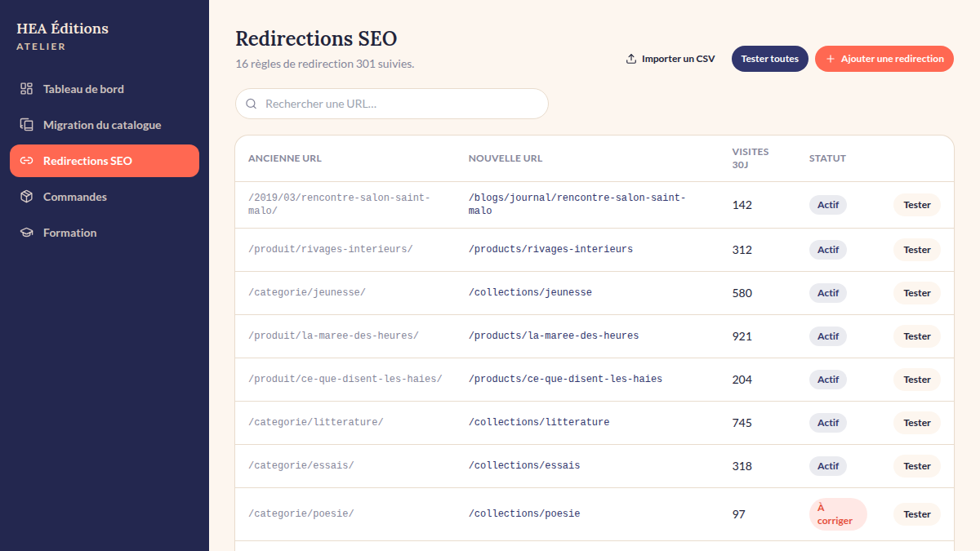Click the À corriger status badge
980x551 pixels.
click(x=838, y=514)
